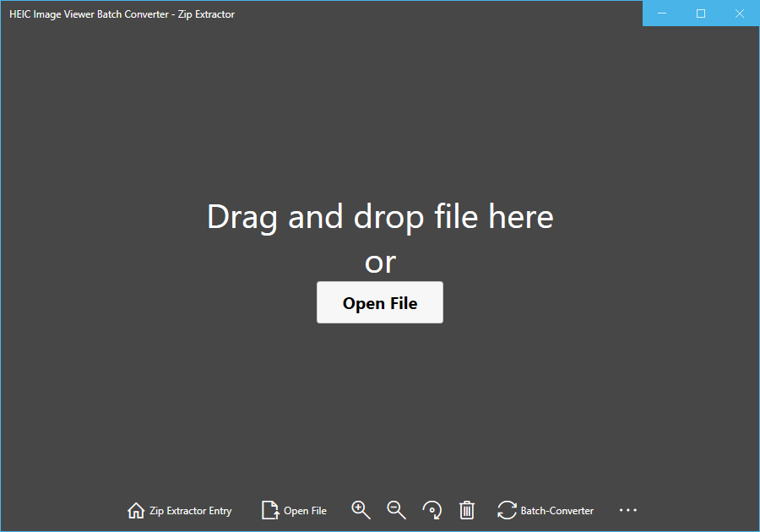
Task: Select the Batch-Converter toolbar entry
Action: tap(545, 509)
